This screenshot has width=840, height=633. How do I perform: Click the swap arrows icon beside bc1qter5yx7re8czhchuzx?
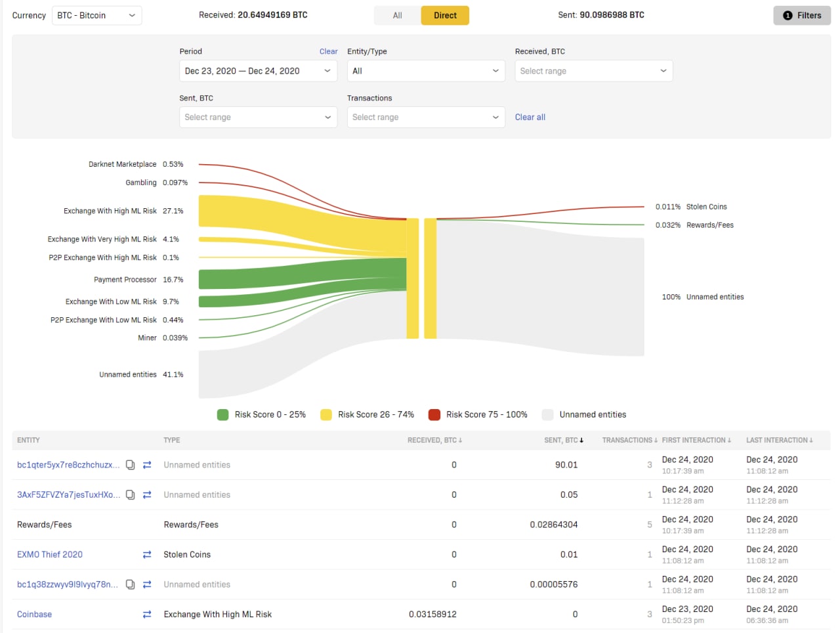tap(147, 465)
